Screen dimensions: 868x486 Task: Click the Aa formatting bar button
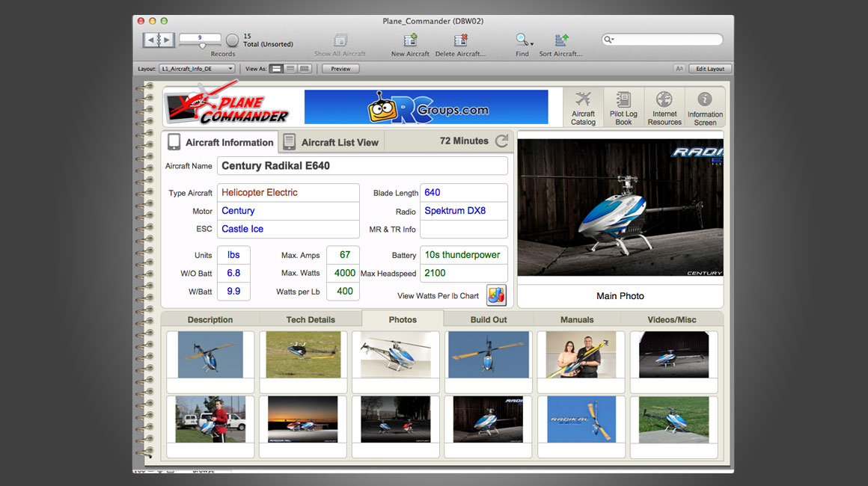point(679,69)
